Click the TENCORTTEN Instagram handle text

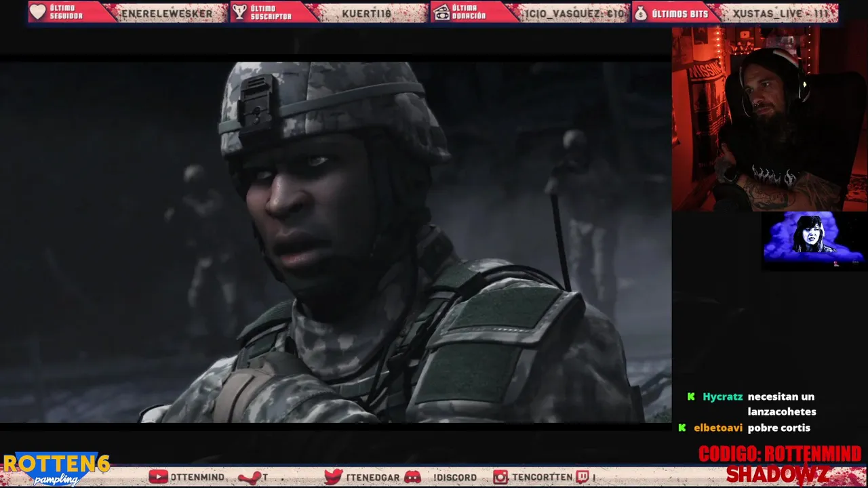click(x=542, y=477)
